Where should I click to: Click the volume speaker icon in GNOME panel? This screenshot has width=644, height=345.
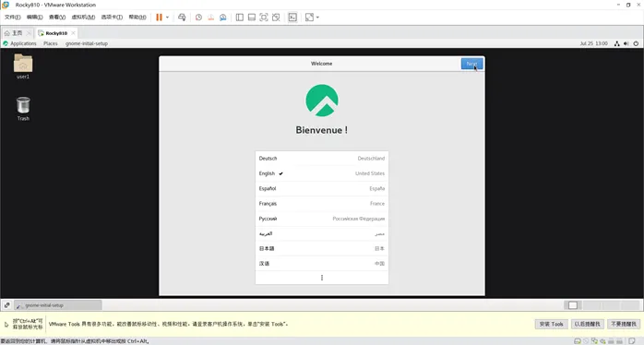[x=626, y=43]
